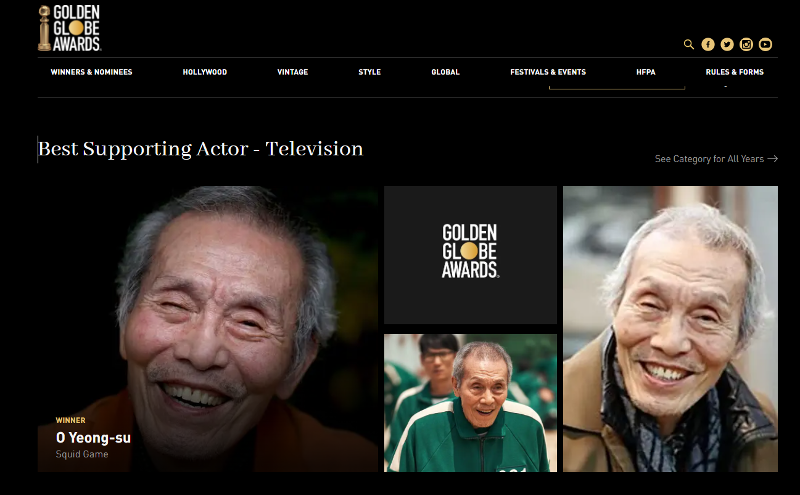Select the Vintage menu item

(x=292, y=72)
